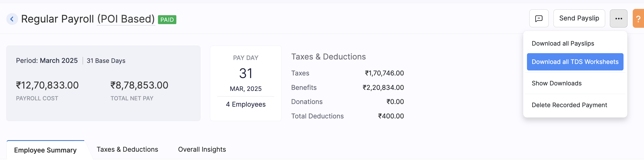
Task: Click the pay day number 31
Action: (x=246, y=73)
